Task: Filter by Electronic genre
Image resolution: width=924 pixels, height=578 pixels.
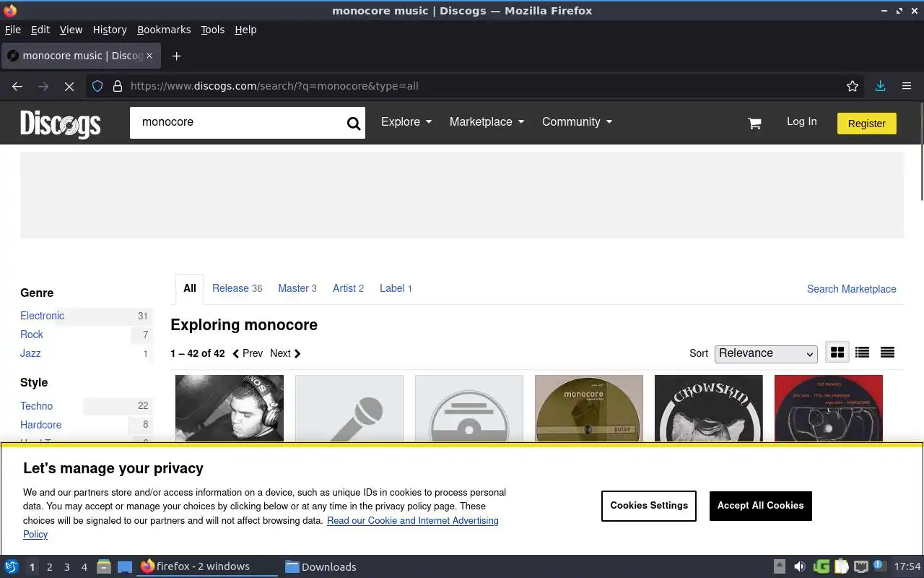Action: (x=42, y=316)
